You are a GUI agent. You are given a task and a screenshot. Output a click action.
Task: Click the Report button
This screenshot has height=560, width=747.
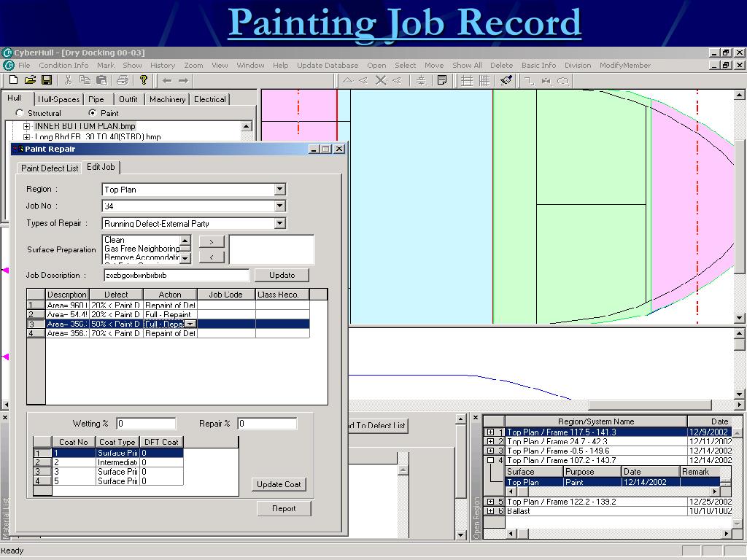[284, 508]
